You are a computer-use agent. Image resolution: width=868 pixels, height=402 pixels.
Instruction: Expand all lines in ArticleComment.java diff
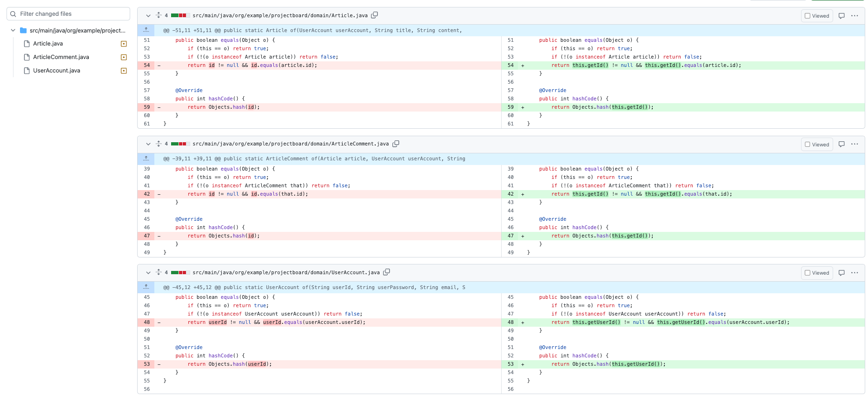tap(159, 144)
